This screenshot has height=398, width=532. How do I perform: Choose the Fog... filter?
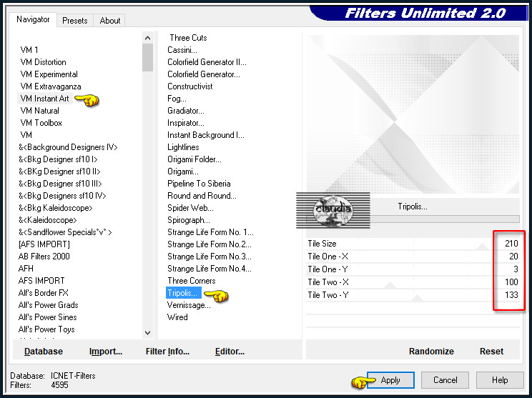click(x=177, y=99)
